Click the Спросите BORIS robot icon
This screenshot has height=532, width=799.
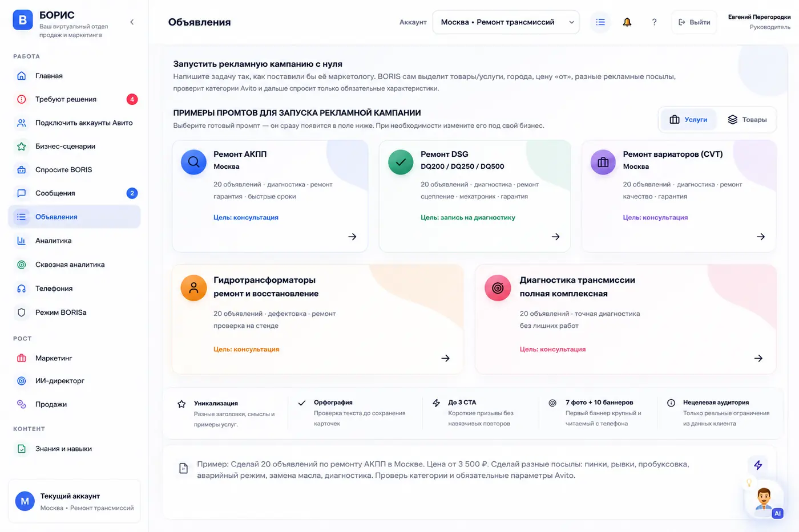click(22, 170)
